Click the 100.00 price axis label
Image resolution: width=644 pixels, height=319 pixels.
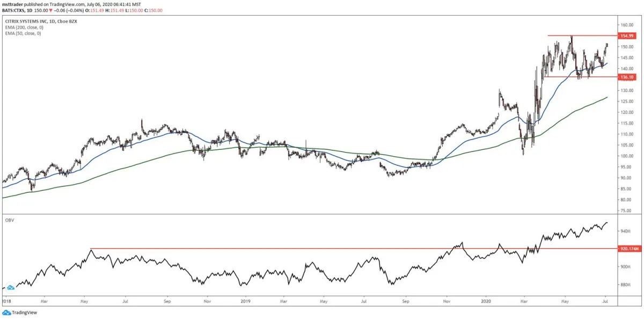point(627,156)
